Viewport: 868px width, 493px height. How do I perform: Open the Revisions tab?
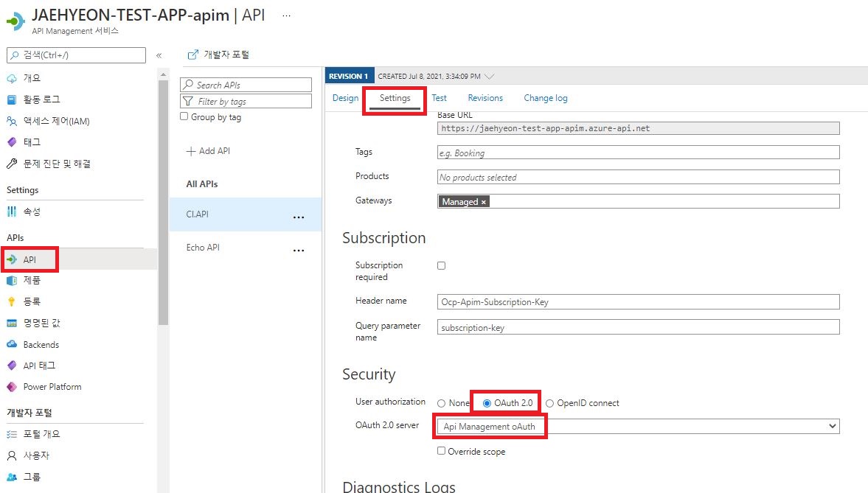485,98
